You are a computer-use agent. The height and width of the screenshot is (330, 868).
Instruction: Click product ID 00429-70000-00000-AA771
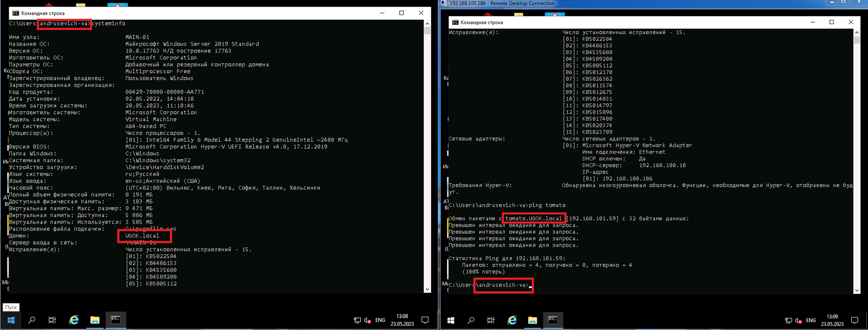coord(165,92)
